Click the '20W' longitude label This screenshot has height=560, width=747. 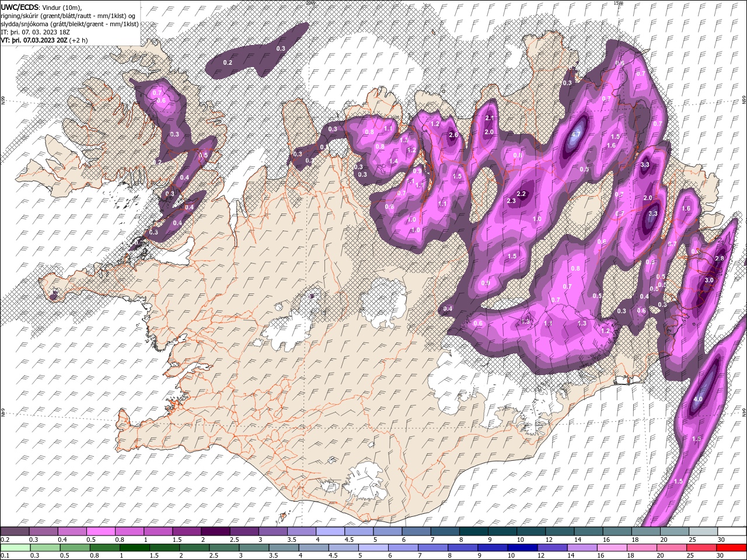tap(310, 3)
